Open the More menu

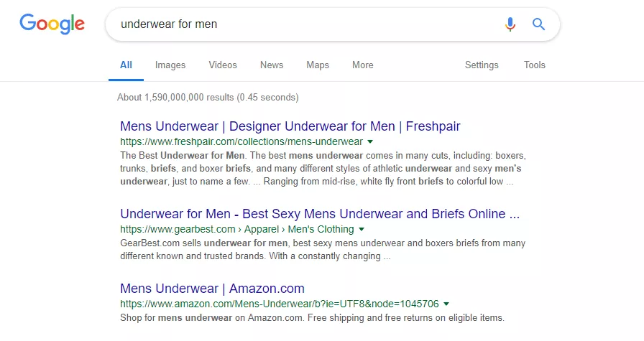363,65
